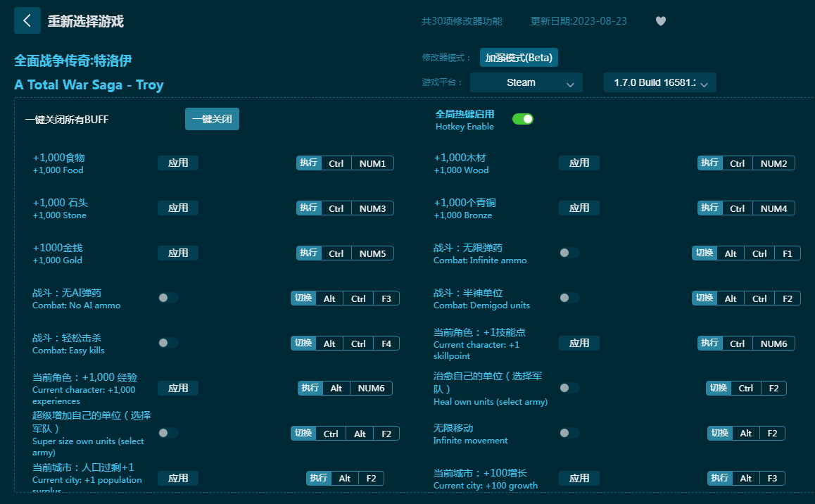Apply +1,000 Gold cheat

[x=178, y=253]
